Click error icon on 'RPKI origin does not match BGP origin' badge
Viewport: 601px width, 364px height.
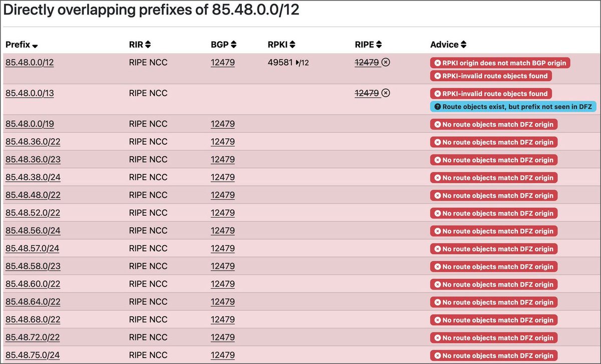coord(437,63)
